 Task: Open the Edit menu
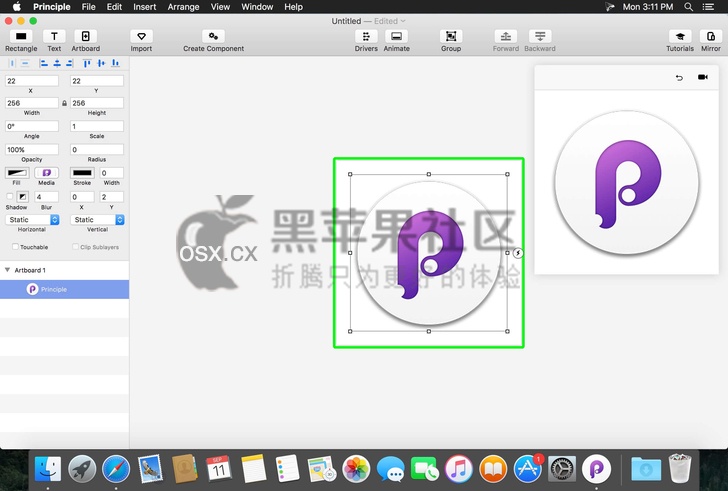tap(114, 7)
